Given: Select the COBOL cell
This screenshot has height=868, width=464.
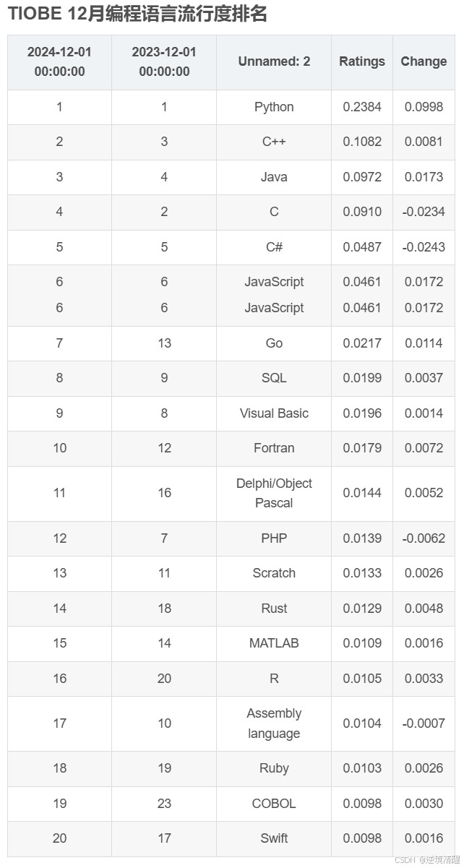Looking at the screenshot, I should pyautogui.click(x=274, y=804).
